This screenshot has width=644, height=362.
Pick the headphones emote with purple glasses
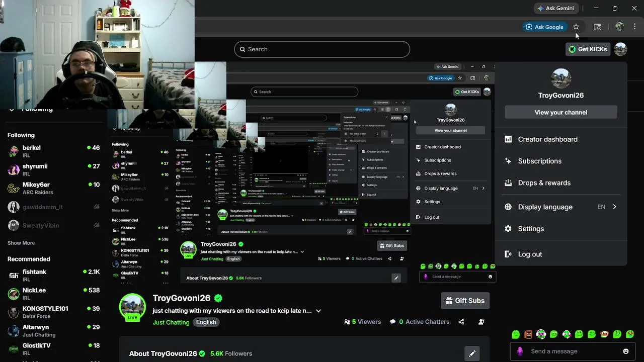coord(541,334)
